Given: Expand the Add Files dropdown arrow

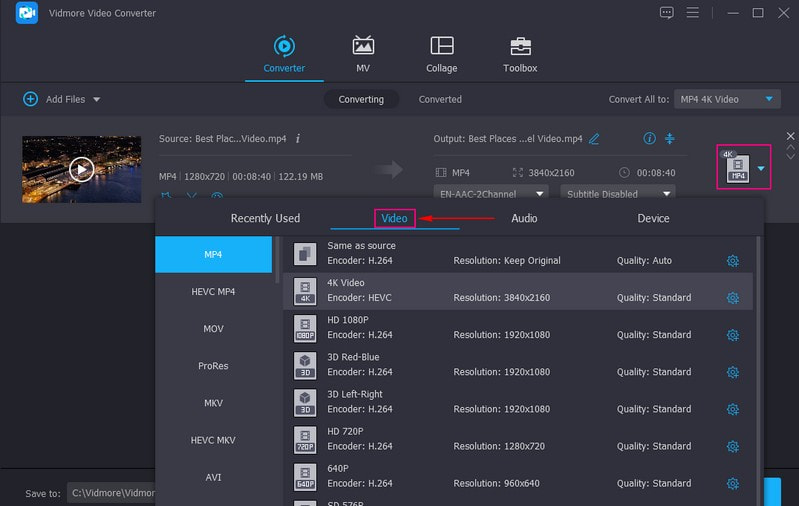Looking at the screenshot, I should click(97, 100).
